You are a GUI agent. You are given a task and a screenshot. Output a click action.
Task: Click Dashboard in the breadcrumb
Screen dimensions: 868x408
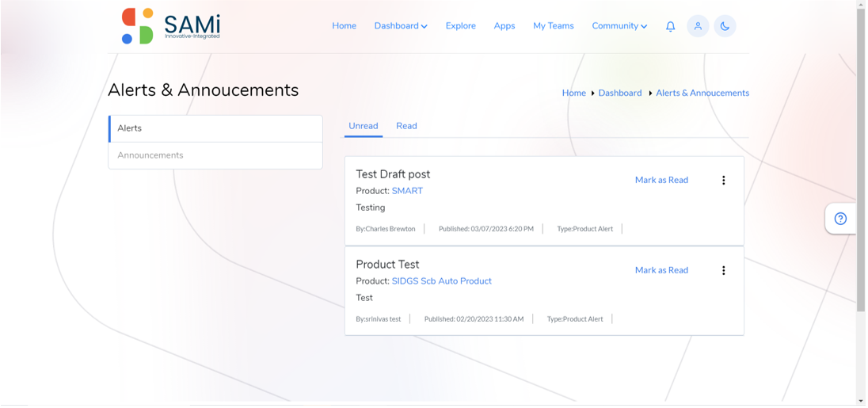click(x=620, y=93)
